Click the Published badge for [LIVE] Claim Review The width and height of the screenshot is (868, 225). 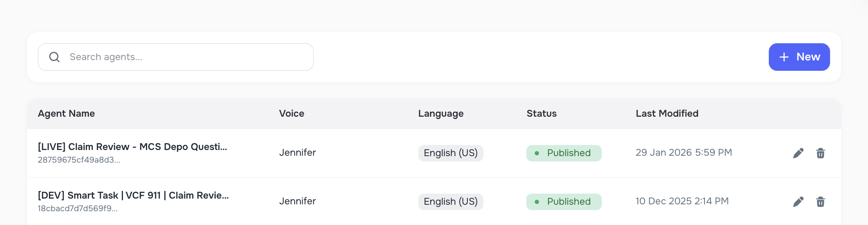coord(563,153)
